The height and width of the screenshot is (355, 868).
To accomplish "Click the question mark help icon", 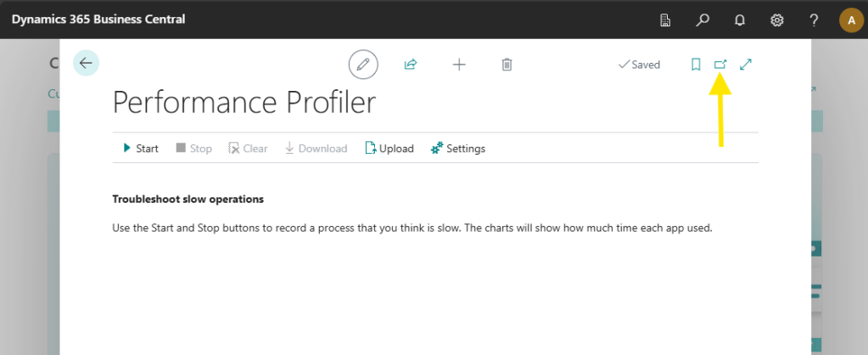I will pyautogui.click(x=814, y=20).
